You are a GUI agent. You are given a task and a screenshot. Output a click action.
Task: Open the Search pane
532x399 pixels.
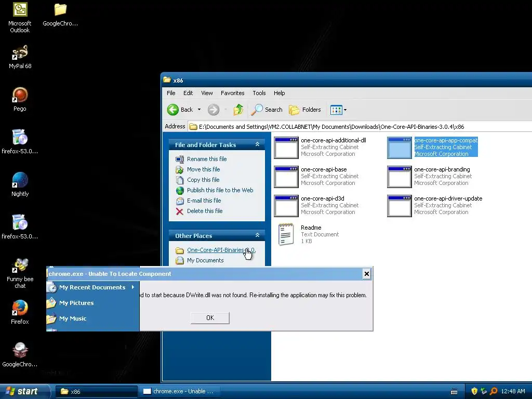coord(267,110)
